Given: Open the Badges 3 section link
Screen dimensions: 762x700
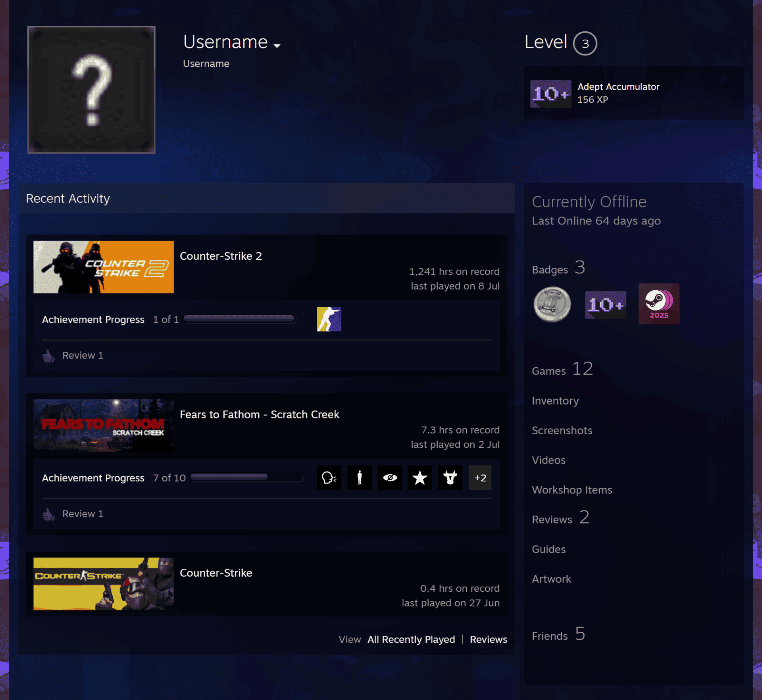Looking at the screenshot, I should [x=558, y=268].
